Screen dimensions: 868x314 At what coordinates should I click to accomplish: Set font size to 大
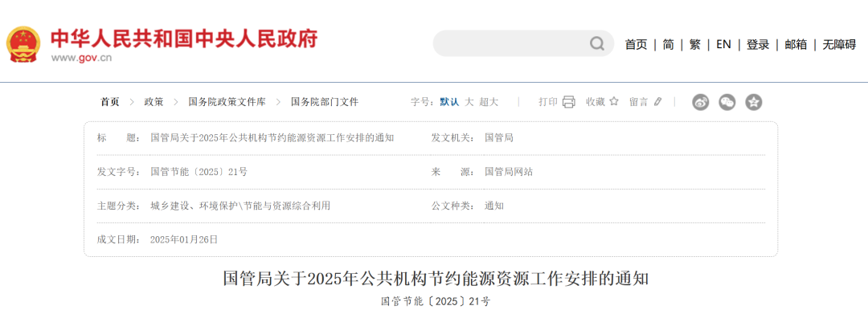coord(469,102)
